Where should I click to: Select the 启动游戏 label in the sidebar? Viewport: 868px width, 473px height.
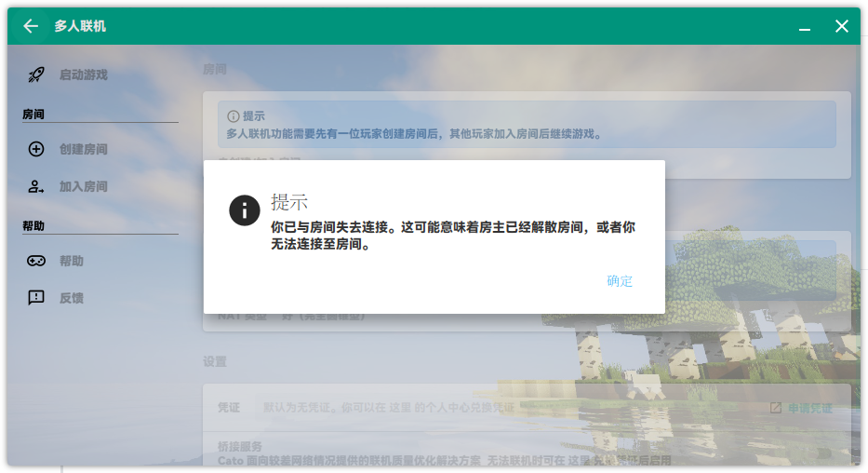pyautogui.click(x=84, y=74)
